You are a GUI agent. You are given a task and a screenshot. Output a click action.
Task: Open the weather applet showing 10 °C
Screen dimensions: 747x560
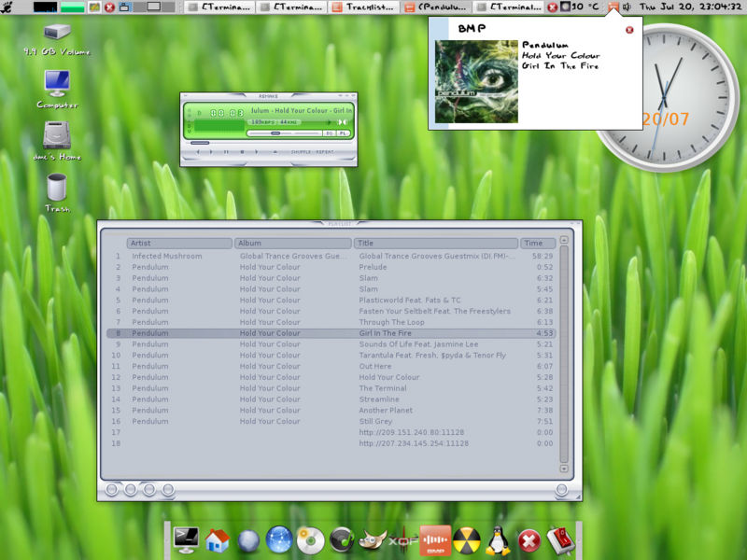[580, 7]
